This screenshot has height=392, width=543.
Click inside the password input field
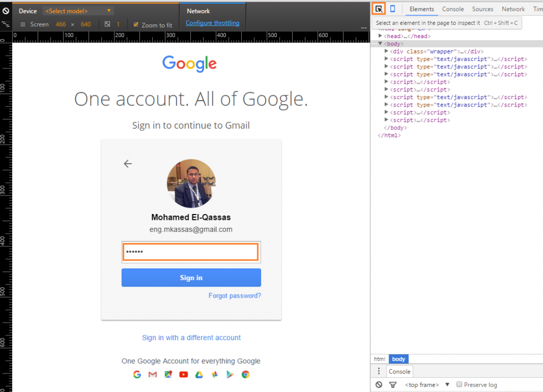tap(191, 252)
